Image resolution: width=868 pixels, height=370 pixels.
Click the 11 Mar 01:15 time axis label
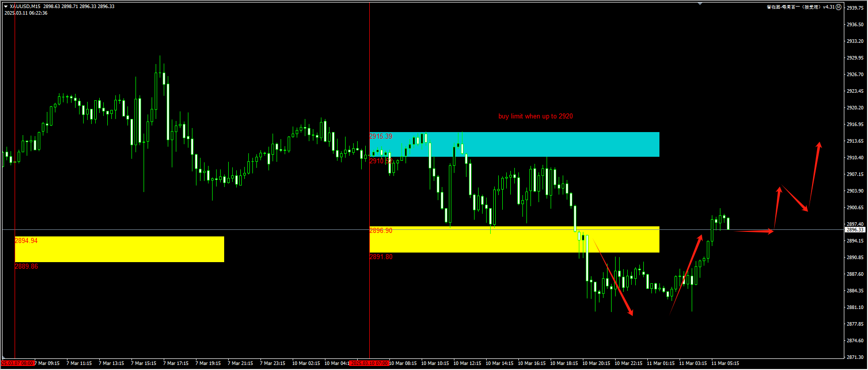click(x=660, y=363)
